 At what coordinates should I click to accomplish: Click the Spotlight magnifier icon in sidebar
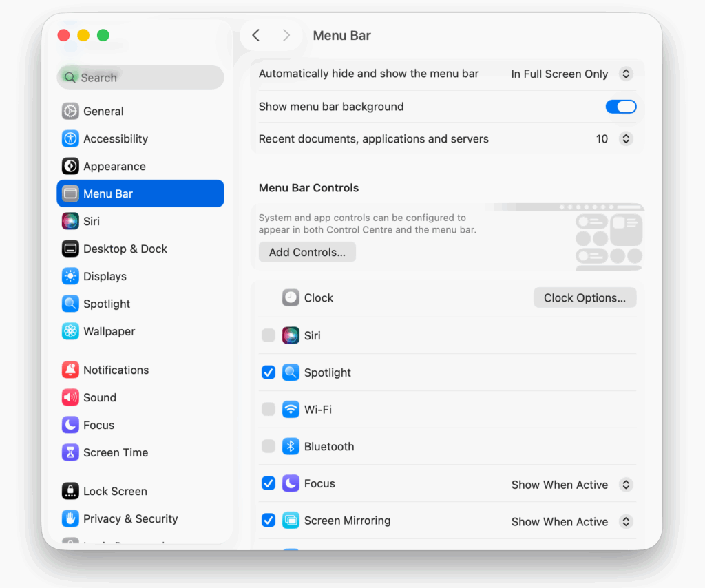(x=70, y=304)
